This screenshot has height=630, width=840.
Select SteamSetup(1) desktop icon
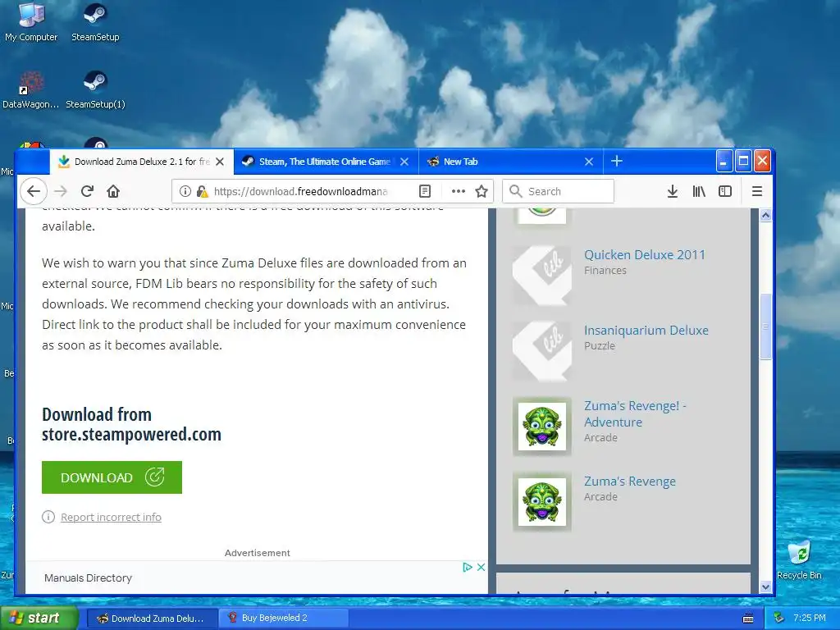(x=95, y=90)
